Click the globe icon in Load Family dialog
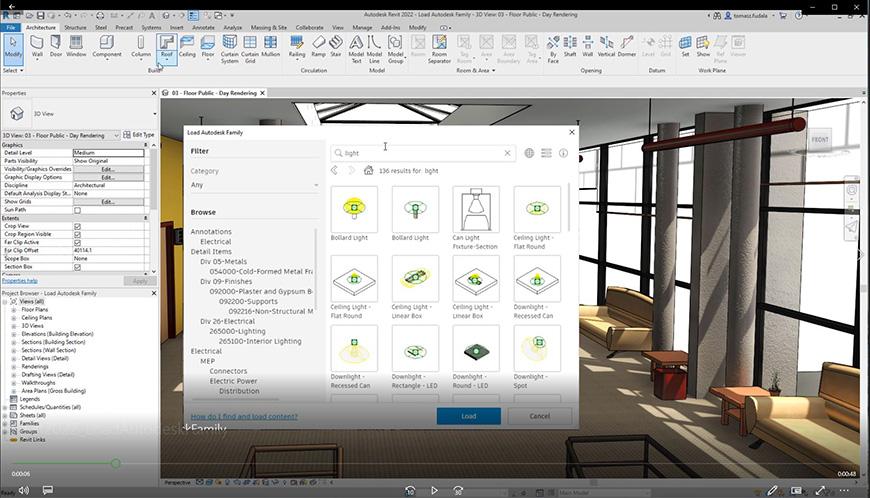Image resolution: width=870 pixels, height=498 pixels. 529,153
